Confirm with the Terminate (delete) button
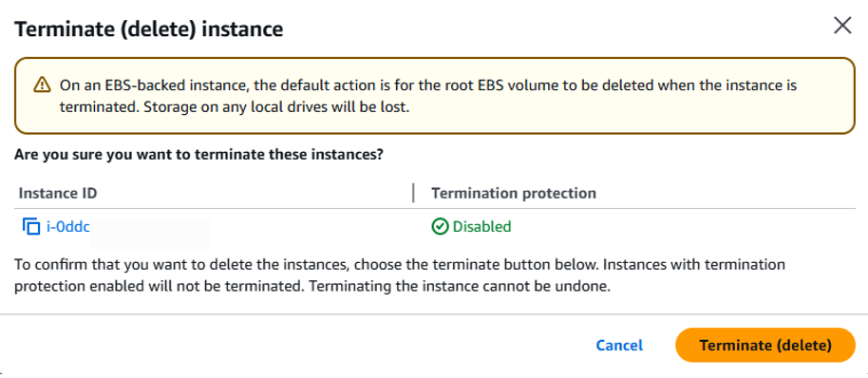The height and width of the screenshot is (378, 868). (x=765, y=346)
